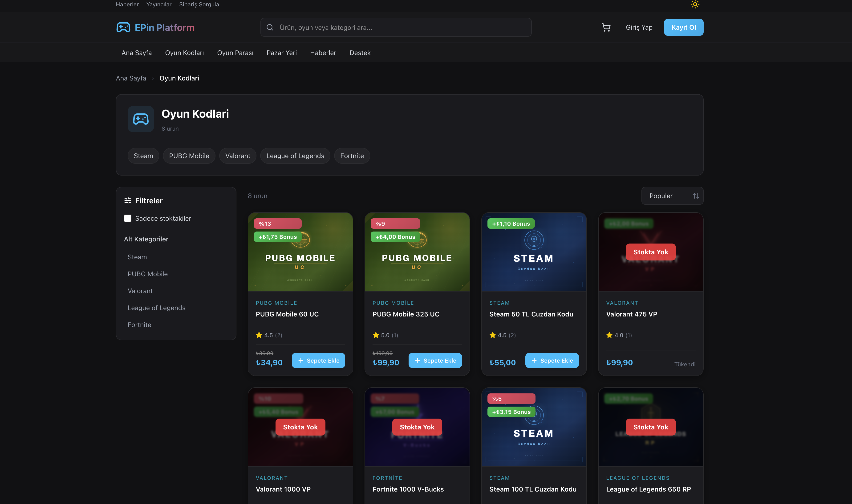Click the Oyun Kodlari controller category icon
The height and width of the screenshot is (504, 852).
coord(141,119)
